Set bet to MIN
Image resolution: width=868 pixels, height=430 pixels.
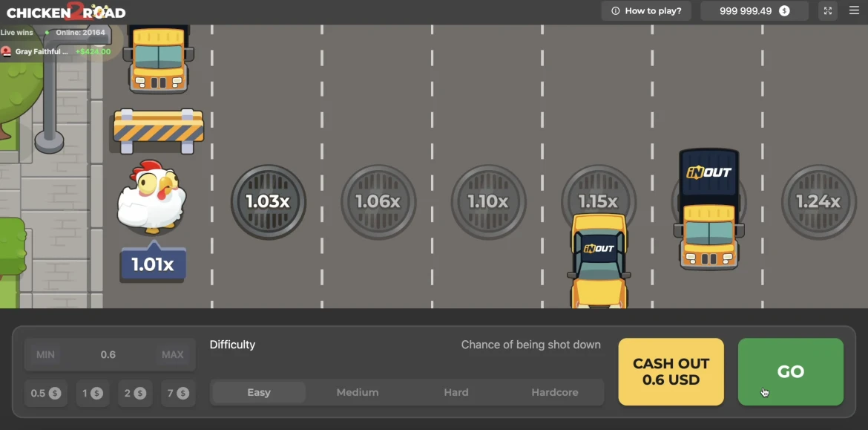(45, 355)
